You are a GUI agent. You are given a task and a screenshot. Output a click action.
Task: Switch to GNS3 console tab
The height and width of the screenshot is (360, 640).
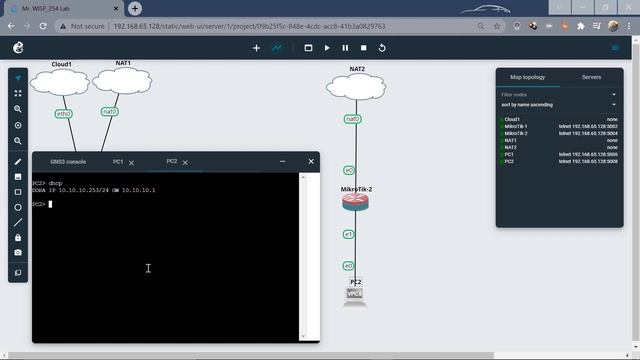(68, 162)
